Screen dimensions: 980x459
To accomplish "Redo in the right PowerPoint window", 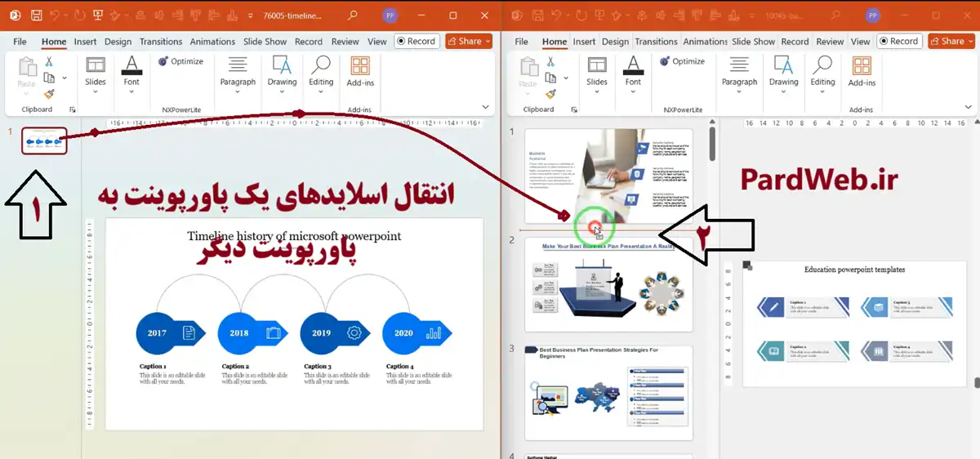I will (x=581, y=16).
